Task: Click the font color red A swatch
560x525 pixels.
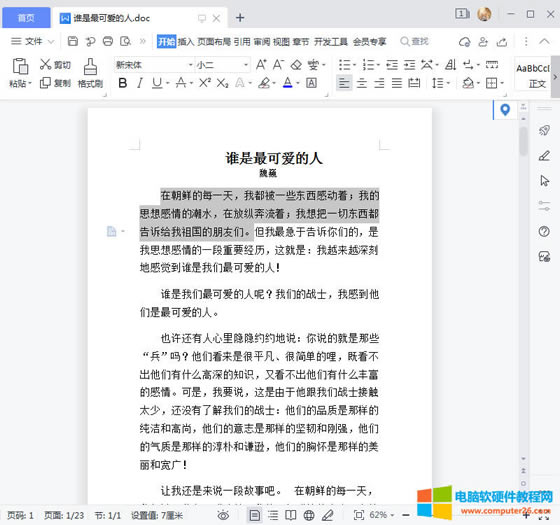Action: pos(288,83)
